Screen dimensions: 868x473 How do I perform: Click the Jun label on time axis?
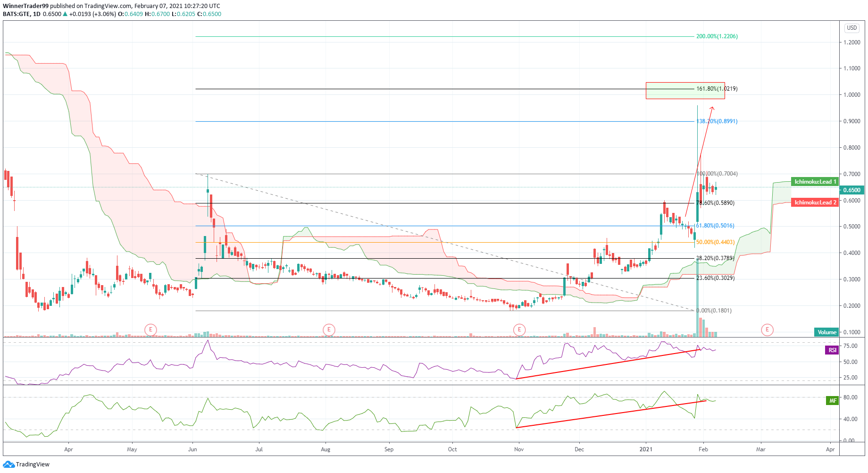tap(192, 449)
